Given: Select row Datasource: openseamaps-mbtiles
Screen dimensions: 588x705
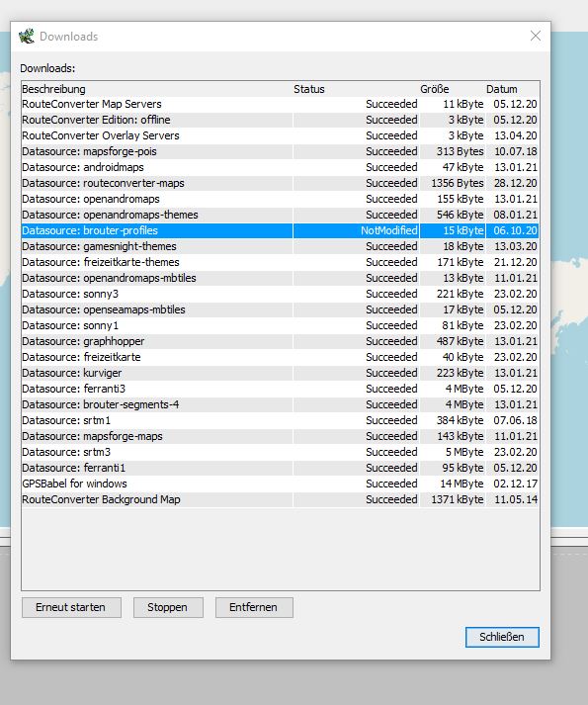Looking at the screenshot, I should pos(280,309).
